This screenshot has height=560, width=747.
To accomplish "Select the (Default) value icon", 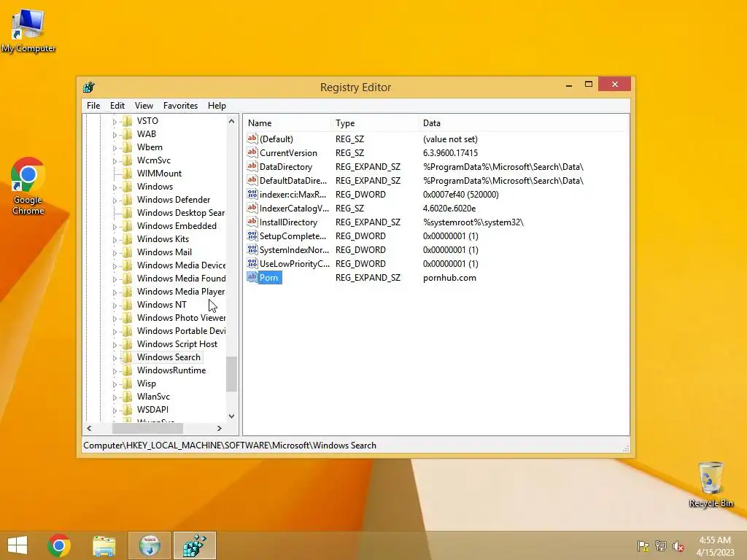I will pos(252,139).
